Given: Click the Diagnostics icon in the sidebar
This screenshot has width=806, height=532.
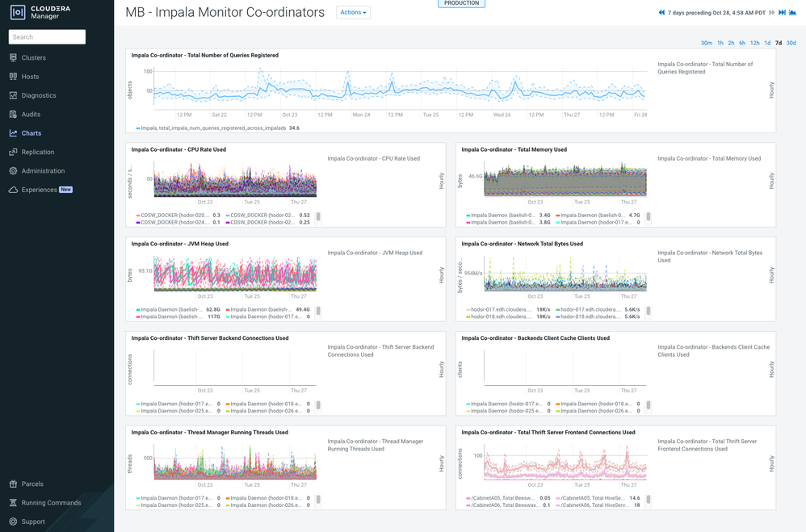Looking at the screenshot, I should tap(14, 95).
